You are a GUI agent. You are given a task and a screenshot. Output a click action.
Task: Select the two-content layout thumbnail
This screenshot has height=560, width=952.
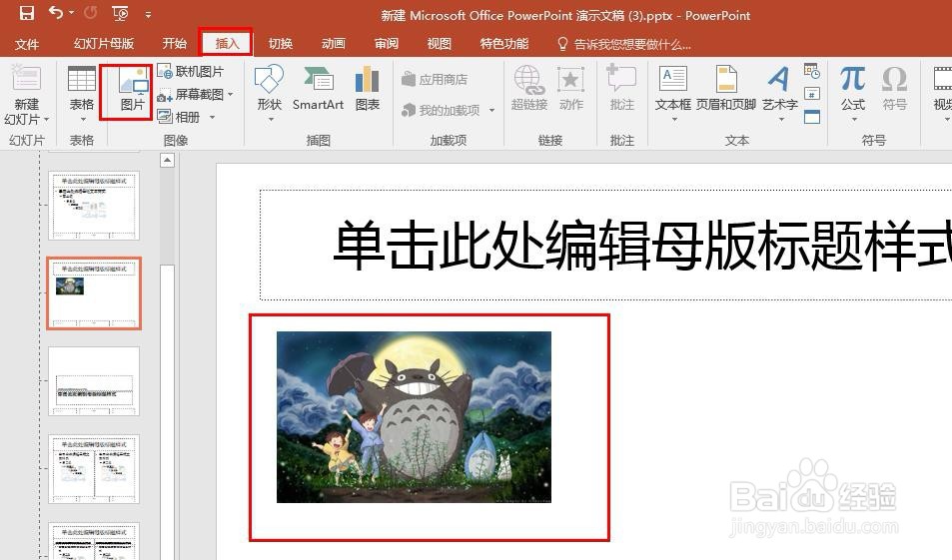click(x=94, y=469)
